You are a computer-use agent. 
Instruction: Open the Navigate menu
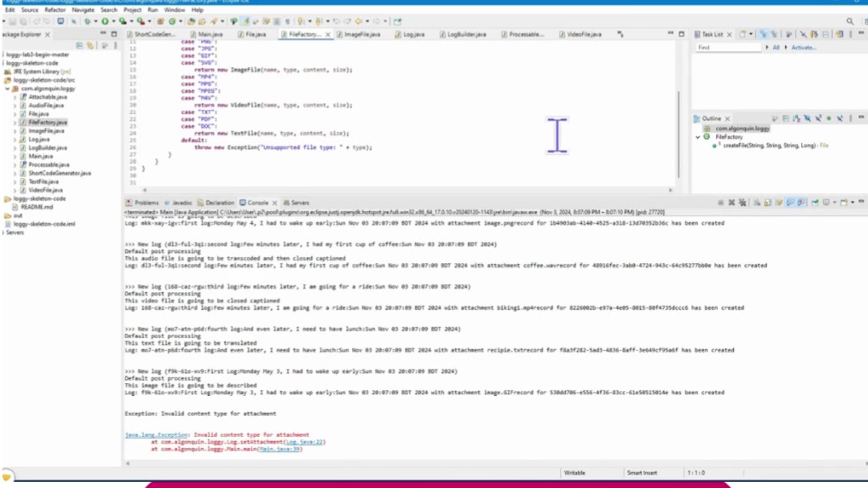[x=83, y=10]
